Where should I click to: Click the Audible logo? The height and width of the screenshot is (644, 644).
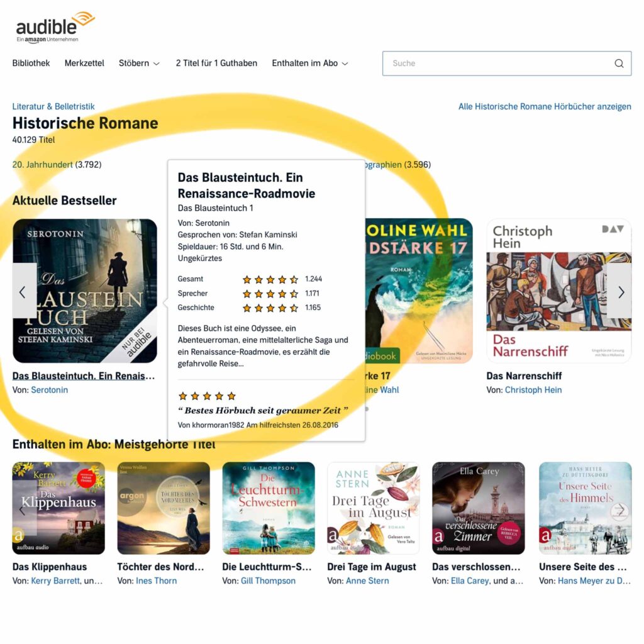click(x=55, y=27)
